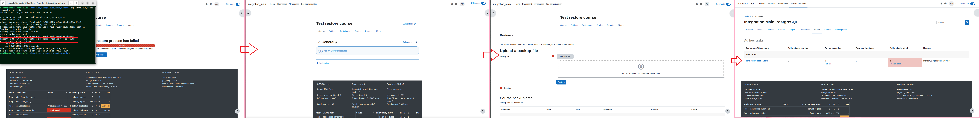Collapse the General section chevron
Screen dimensions: 980x118
[319, 42]
